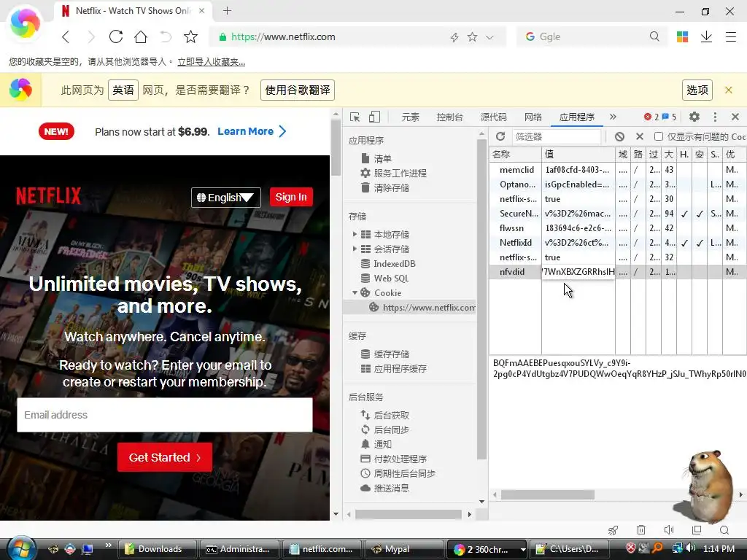Select the Netflix browser tab
Screen dimensions: 747x560
tap(133, 11)
